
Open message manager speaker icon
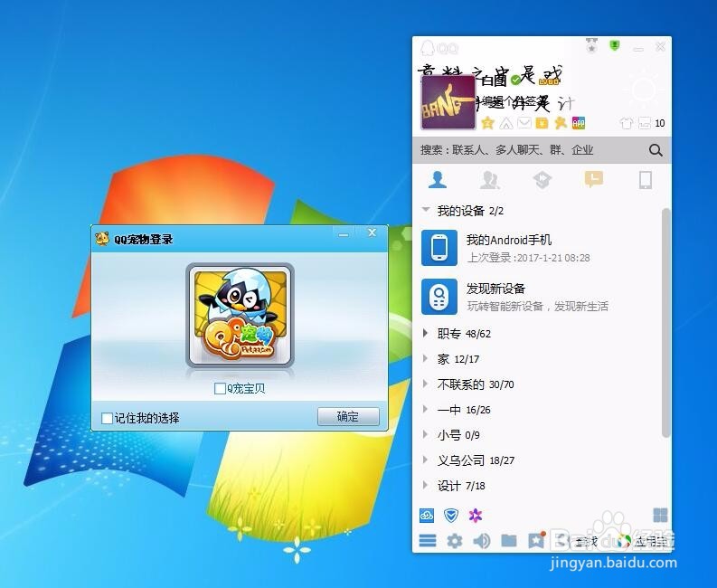pos(482,541)
